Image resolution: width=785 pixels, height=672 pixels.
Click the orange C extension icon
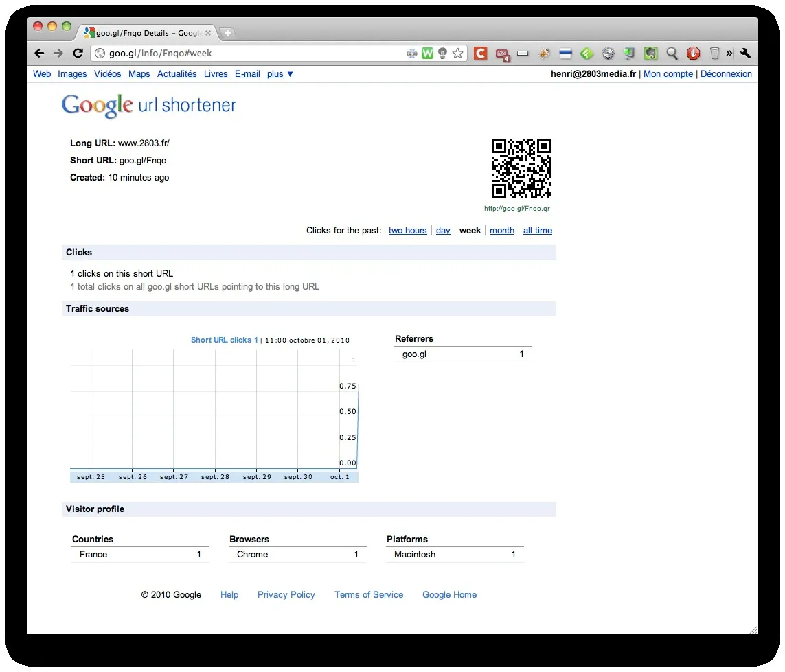coord(481,53)
